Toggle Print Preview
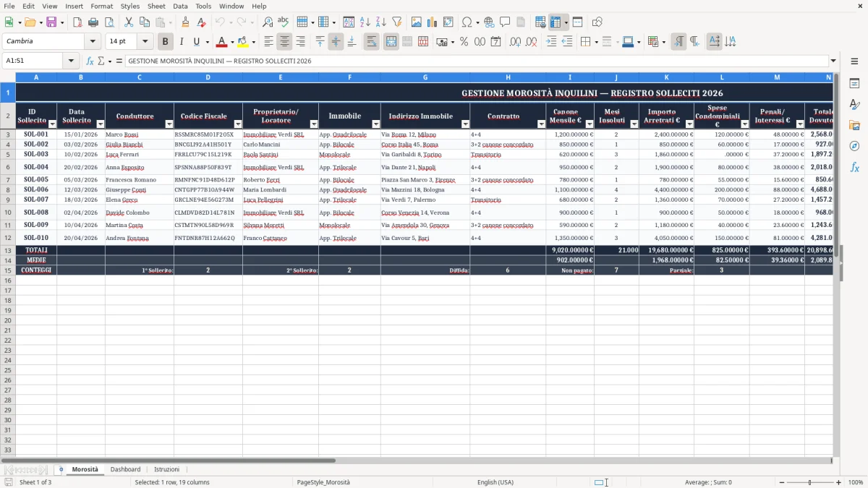 click(109, 22)
